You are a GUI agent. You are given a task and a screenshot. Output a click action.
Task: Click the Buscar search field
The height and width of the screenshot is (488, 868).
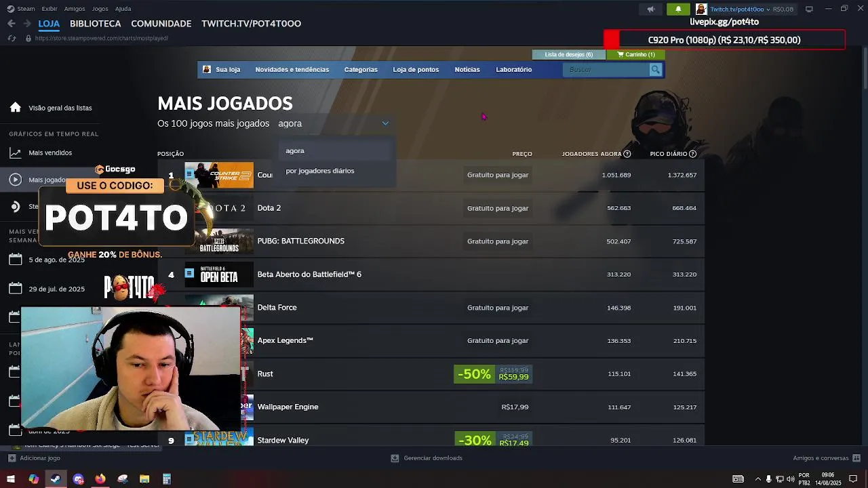point(606,69)
